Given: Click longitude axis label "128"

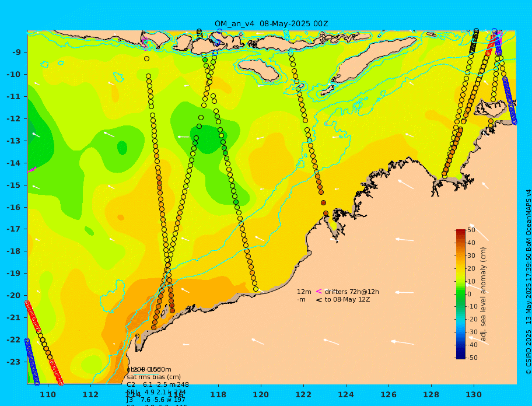Looking at the screenshot, I should click(431, 394).
